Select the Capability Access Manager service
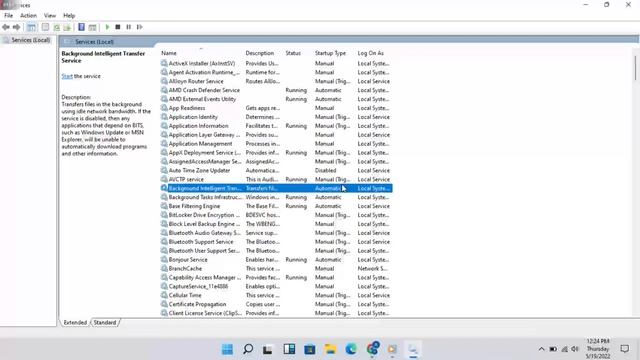Screen dimensions: 640x360 [276, 278]
